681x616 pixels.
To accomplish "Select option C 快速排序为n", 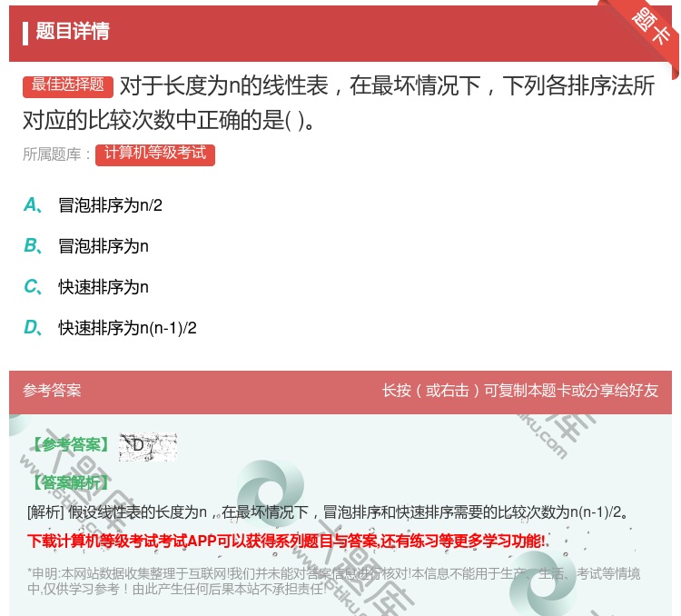I will point(86,287).
